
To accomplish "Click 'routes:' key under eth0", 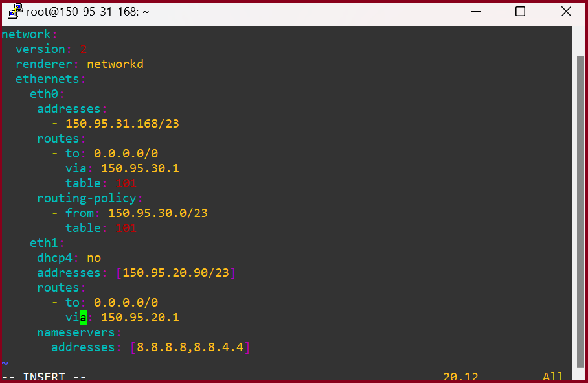I will point(62,139).
